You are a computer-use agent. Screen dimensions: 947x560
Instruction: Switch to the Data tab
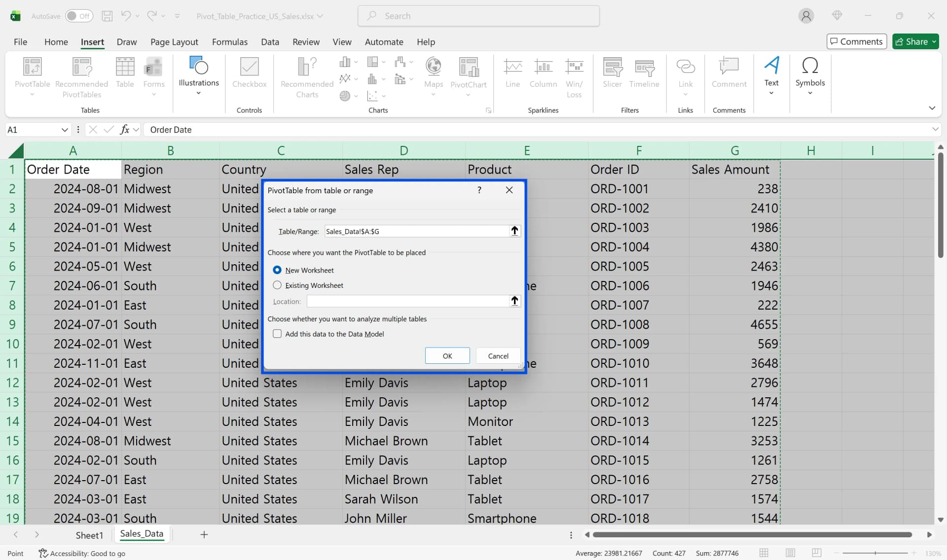(x=270, y=42)
